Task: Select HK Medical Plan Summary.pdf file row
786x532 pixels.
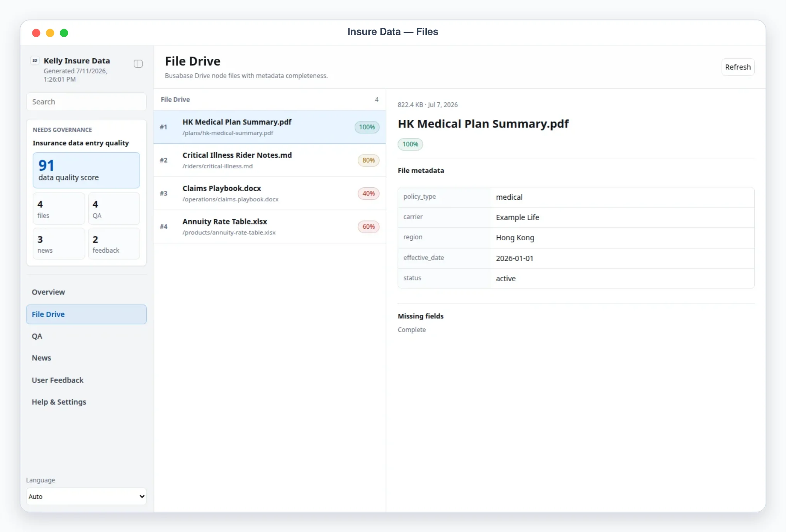Action: 270,127
